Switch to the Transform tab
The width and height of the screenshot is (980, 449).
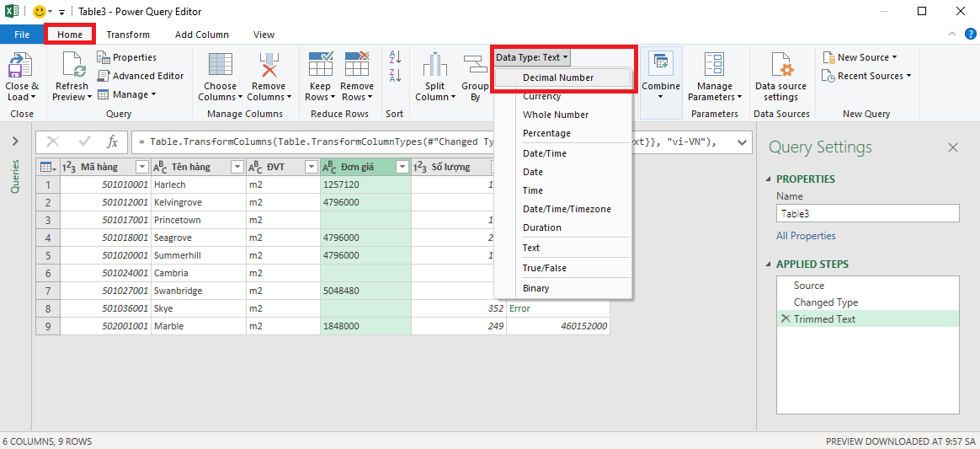[128, 35]
